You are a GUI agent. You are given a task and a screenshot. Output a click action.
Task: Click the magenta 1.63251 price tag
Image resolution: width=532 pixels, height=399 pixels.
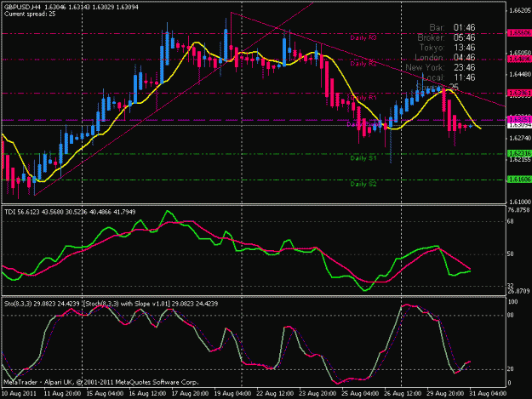519,120
